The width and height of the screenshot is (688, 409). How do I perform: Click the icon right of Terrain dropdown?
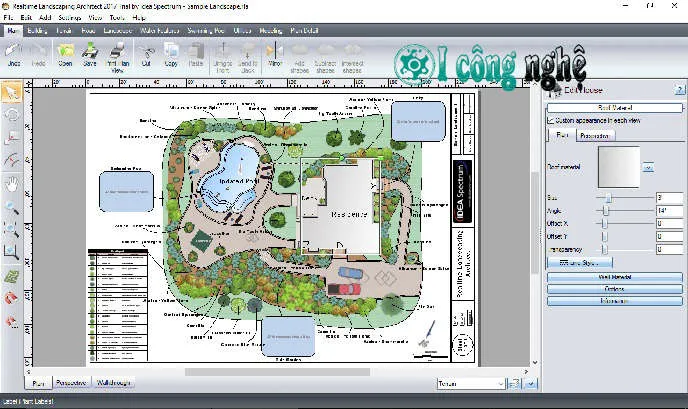click(x=514, y=384)
